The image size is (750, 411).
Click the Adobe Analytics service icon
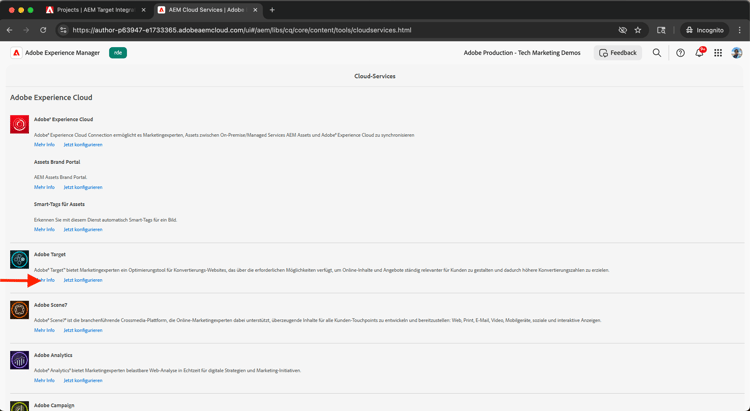20,360
